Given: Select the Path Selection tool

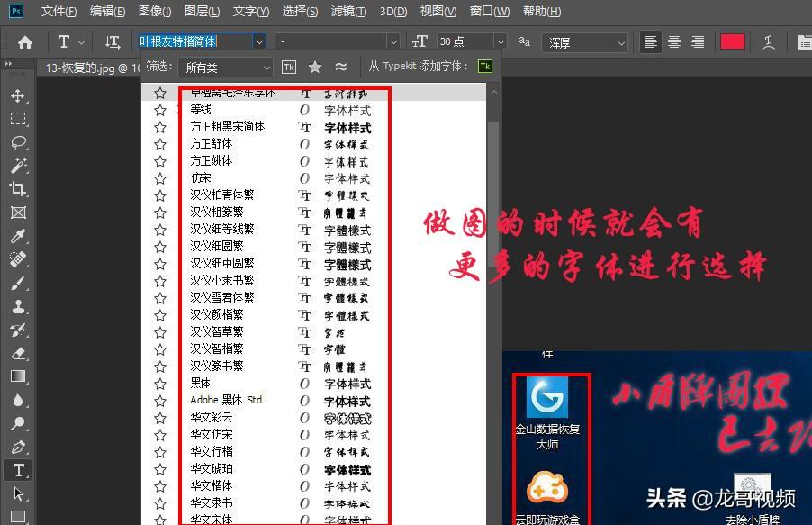Looking at the screenshot, I should pyautogui.click(x=18, y=493).
